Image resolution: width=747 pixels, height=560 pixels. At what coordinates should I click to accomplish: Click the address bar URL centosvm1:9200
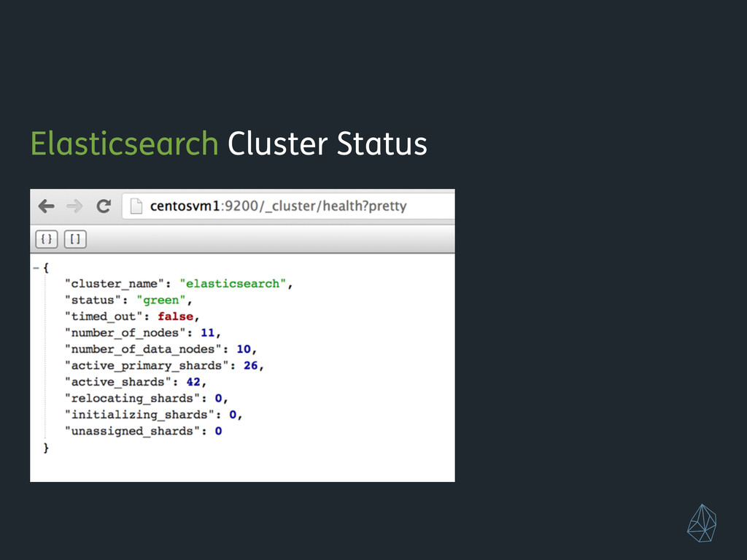(278, 206)
